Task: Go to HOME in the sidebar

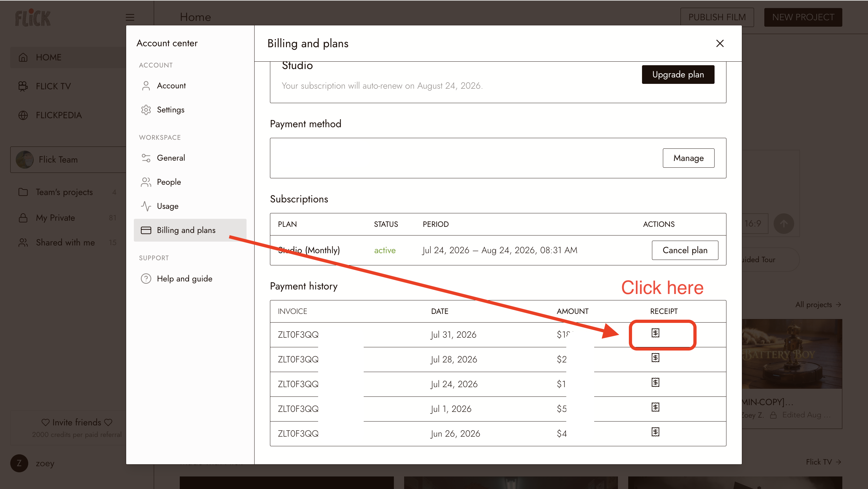Action: coord(68,57)
